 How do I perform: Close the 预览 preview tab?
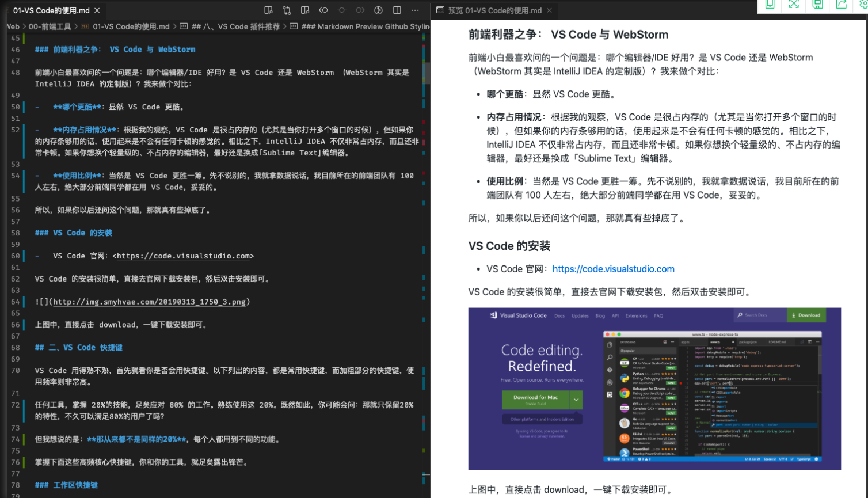pyautogui.click(x=549, y=10)
